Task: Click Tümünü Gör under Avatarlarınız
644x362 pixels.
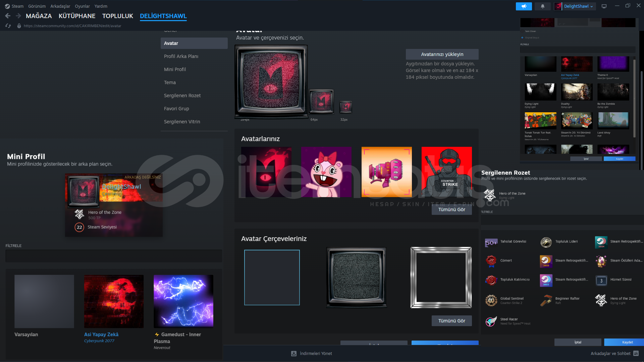Action: (451, 209)
